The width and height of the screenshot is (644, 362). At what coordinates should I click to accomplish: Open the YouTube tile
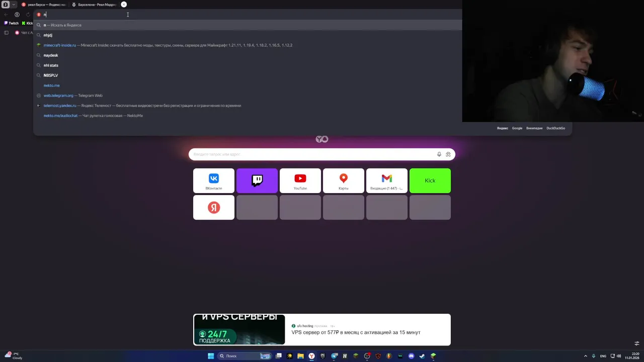300,180
